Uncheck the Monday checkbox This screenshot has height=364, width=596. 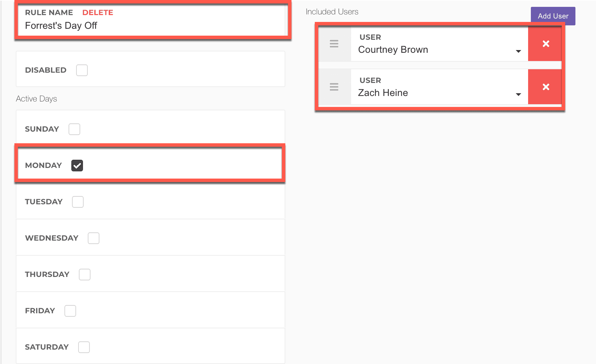(x=77, y=166)
